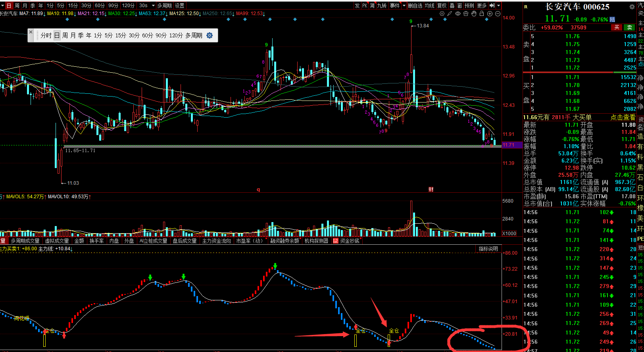Select 日 daily period in top bar
Viewport: 644px width, 352px height.
click(9, 6)
